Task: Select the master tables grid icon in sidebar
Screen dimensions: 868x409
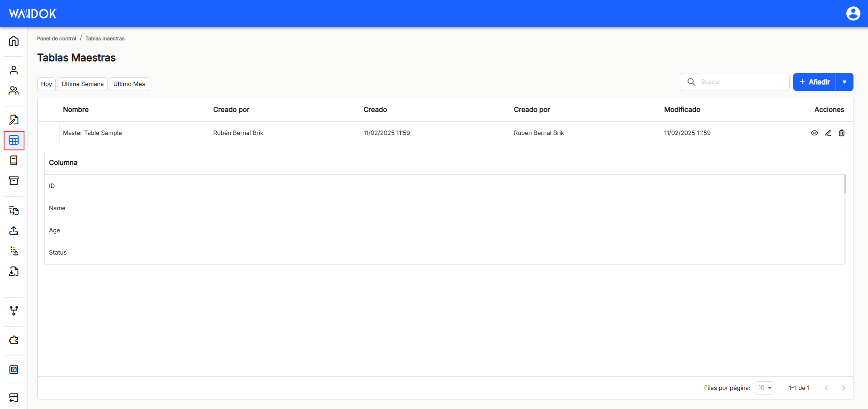Action: pyautogui.click(x=14, y=140)
